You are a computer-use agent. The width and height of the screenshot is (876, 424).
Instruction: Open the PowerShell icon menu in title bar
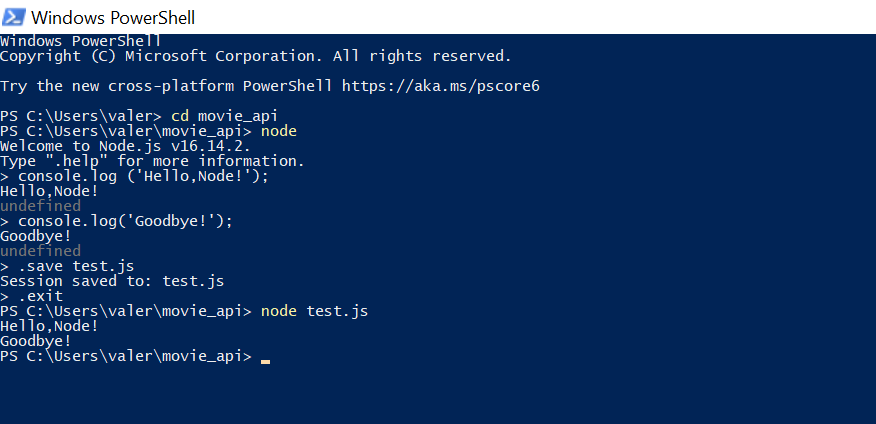[x=14, y=17]
